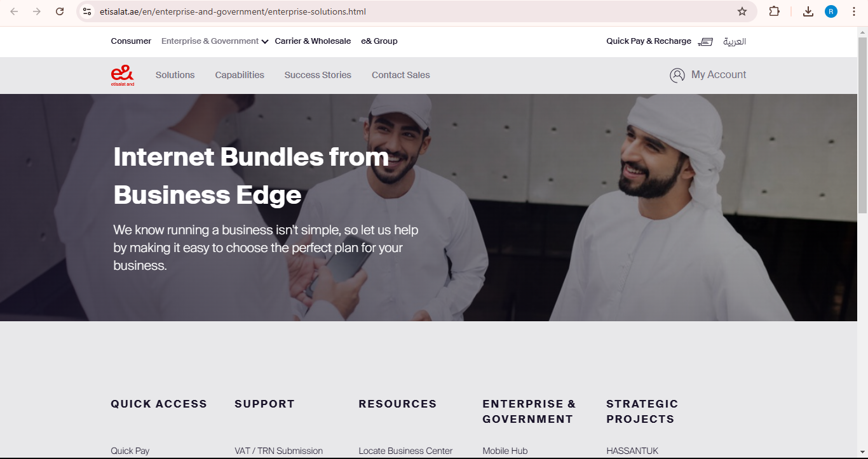Go back with the browser back arrow
This screenshot has height=459, width=868.
pos(14,11)
